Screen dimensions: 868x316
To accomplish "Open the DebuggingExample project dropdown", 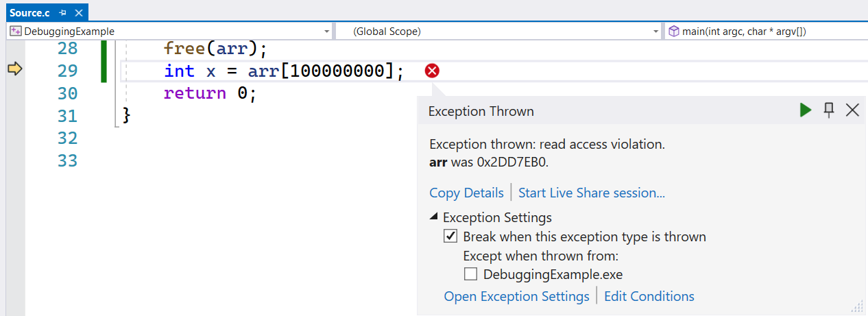I will [x=326, y=32].
